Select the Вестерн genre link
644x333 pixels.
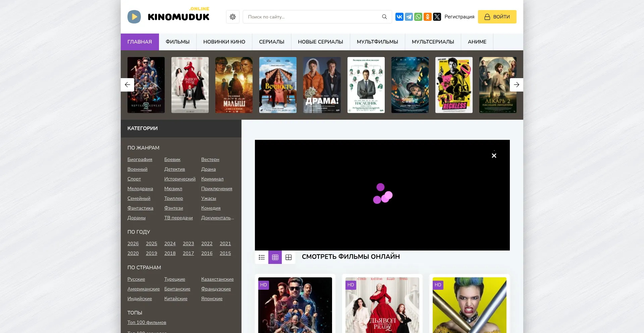(x=210, y=159)
